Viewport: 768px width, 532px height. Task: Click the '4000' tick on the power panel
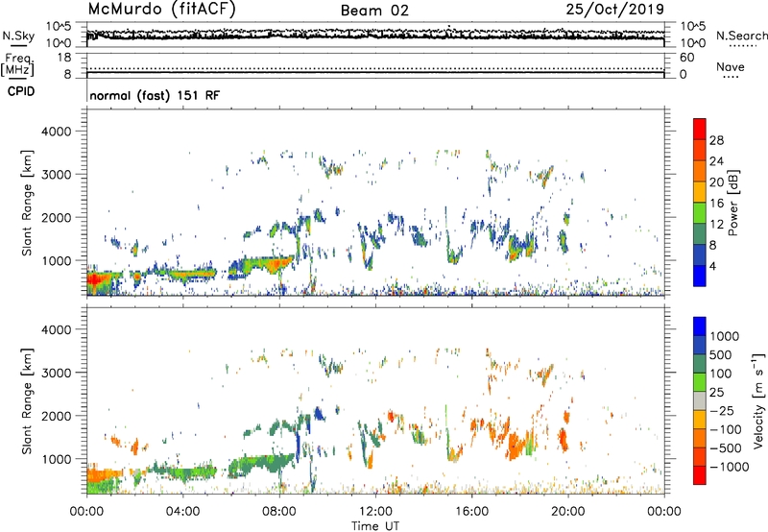tap(56, 132)
